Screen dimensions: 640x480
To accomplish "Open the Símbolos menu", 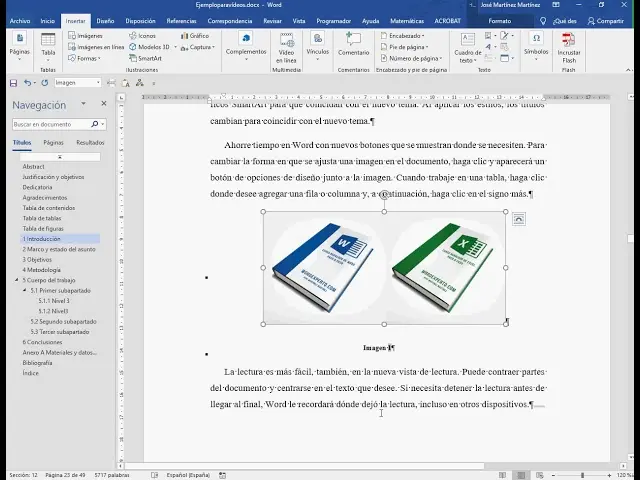I will pyautogui.click(x=536, y=46).
